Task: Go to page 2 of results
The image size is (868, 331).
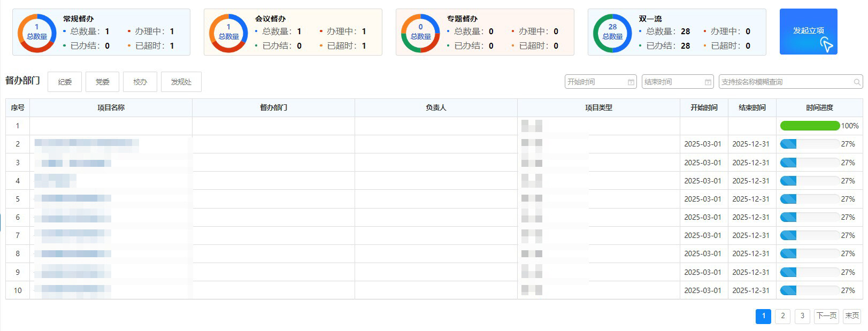Action: click(x=783, y=316)
